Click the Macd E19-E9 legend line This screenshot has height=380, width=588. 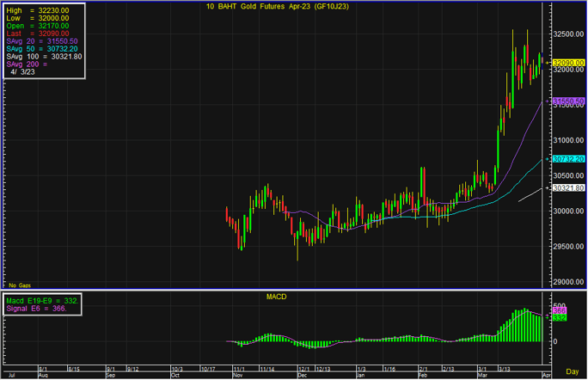tap(40, 299)
